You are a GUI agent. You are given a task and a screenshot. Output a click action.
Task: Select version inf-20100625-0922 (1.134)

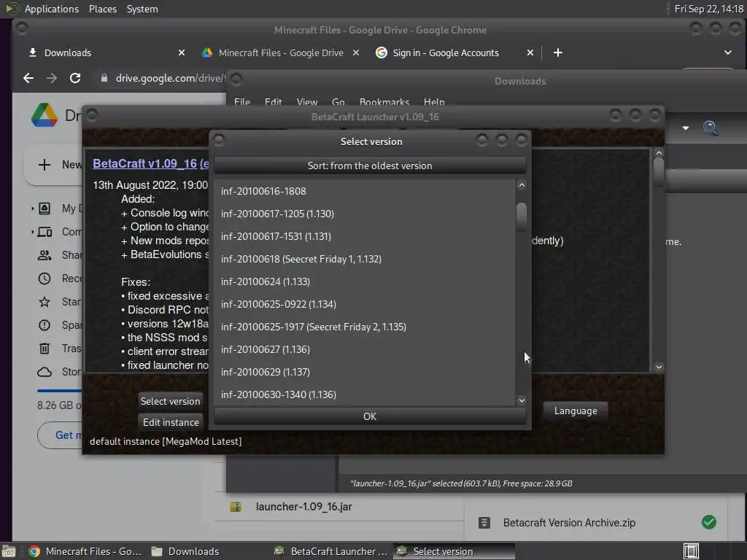pos(365,304)
